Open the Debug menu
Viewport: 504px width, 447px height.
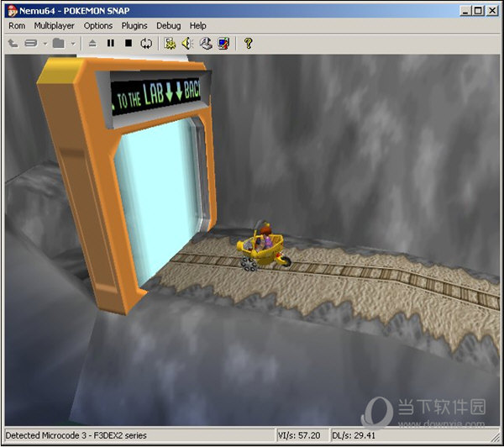click(x=168, y=26)
